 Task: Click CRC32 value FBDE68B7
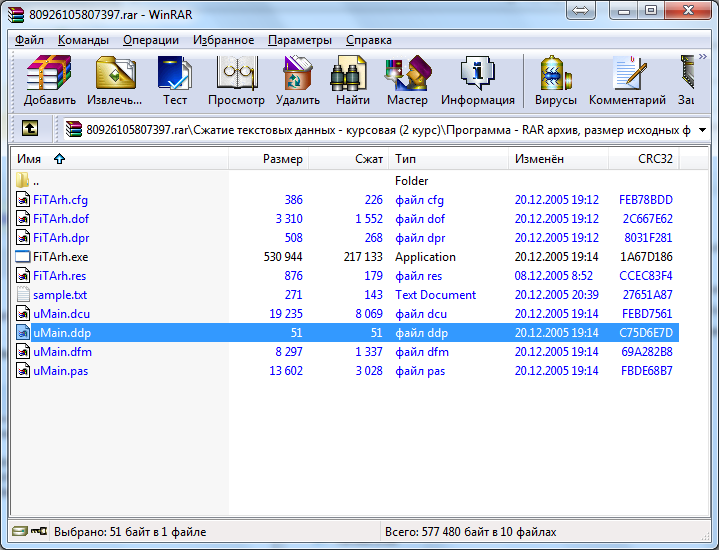pos(647,371)
